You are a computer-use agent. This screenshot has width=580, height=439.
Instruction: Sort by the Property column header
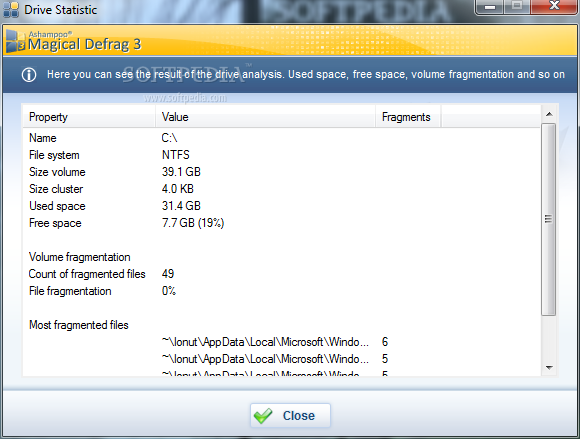point(89,117)
